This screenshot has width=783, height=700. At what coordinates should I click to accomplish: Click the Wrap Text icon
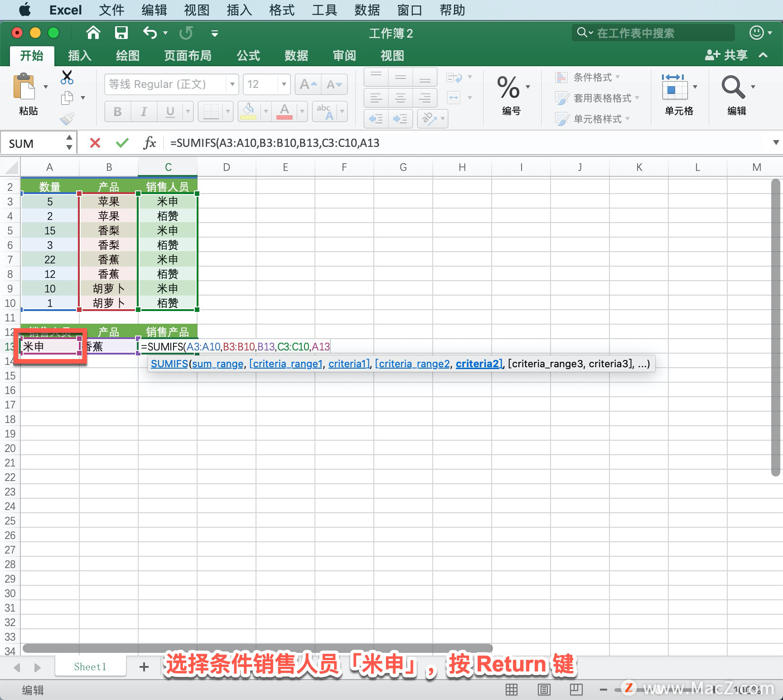pos(454,78)
